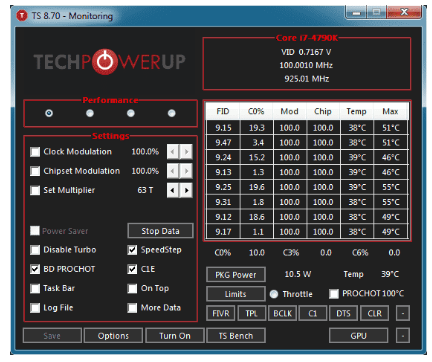
Task: Click the Turn On button
Action: [175, 336]
